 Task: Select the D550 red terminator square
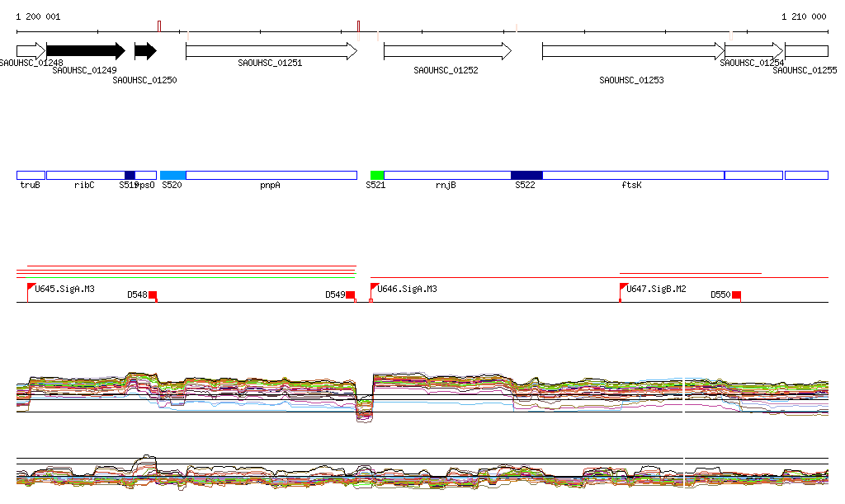click(x=736, y=294)
